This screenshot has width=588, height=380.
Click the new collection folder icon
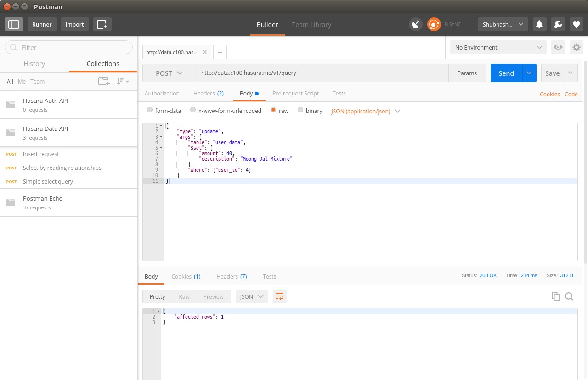click(104, 81)
